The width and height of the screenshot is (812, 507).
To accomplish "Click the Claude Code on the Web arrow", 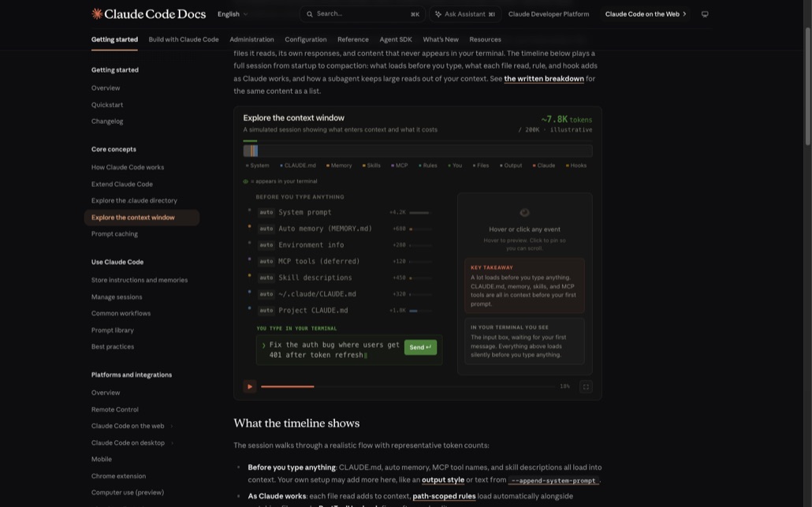I will click(x=684, y=14).
